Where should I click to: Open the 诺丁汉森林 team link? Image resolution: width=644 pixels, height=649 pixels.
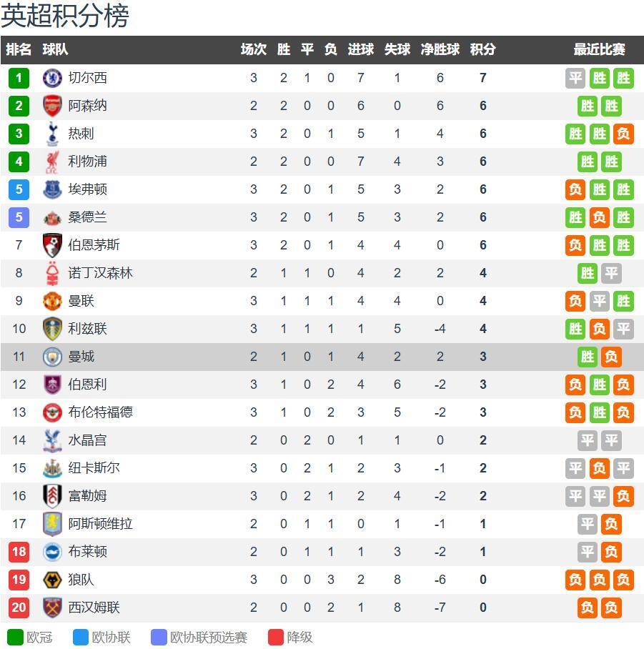point(100,273)
